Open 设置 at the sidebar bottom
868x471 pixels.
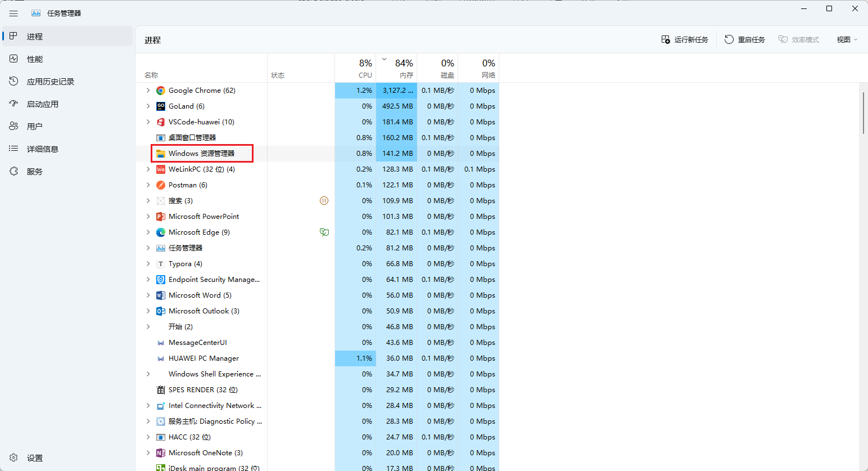coord(67,458)
